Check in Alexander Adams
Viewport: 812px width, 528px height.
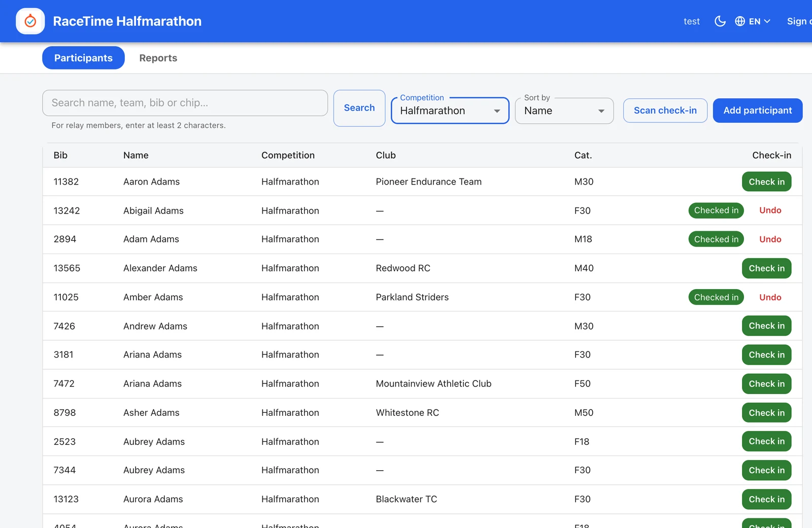[766, 268]
